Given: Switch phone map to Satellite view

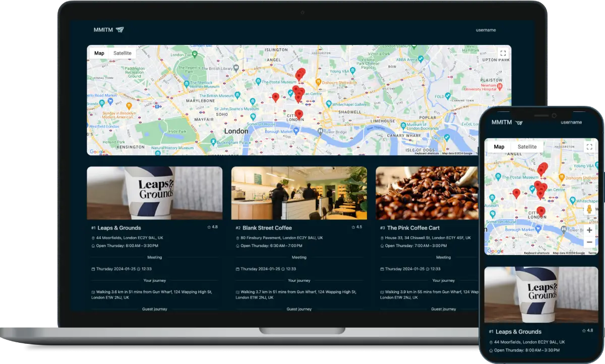Looking at the screenshot, I should 527,147.
